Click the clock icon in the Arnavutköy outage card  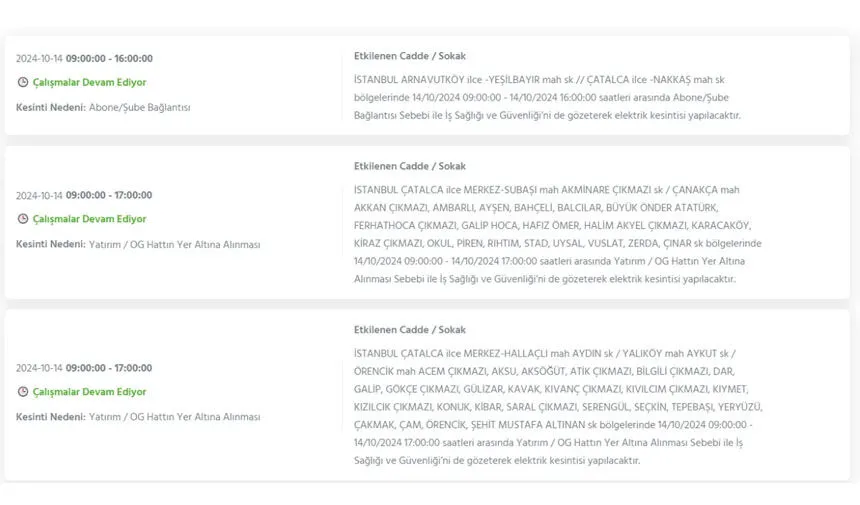pos(22,83)
